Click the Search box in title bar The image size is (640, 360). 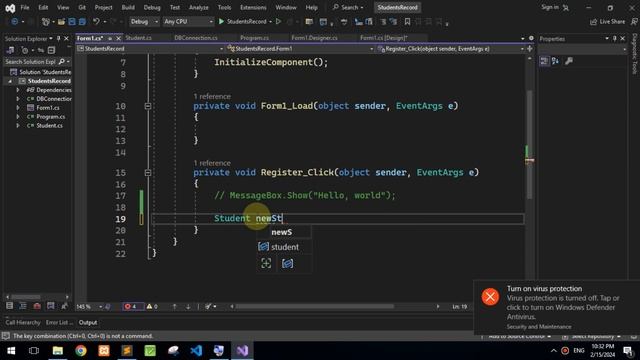click(348, 7)
